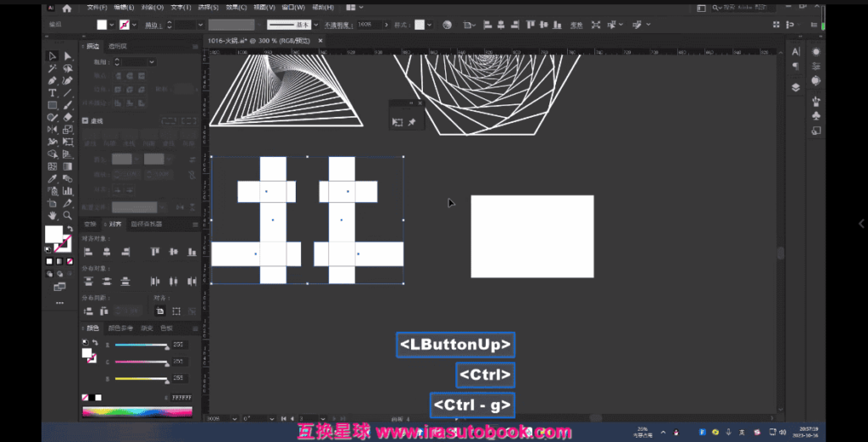Select the Direct Selection tool
The width and height of the screenshot is (868, 442).
click(x=68, y=56)
